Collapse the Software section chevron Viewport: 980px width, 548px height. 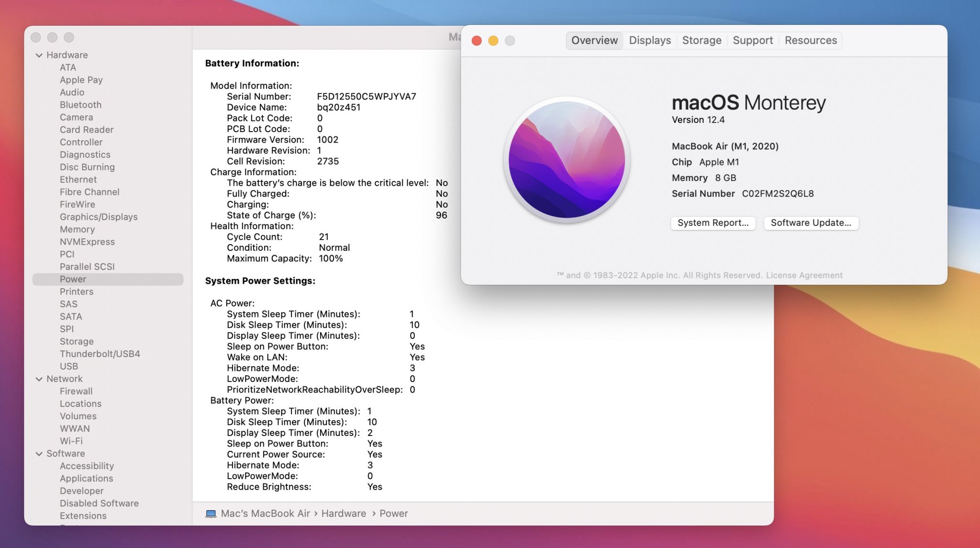pos(39,454)
